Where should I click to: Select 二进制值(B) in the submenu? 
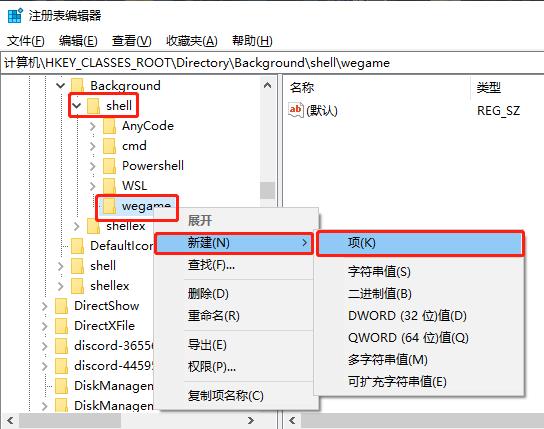click(x=418, y=294)
